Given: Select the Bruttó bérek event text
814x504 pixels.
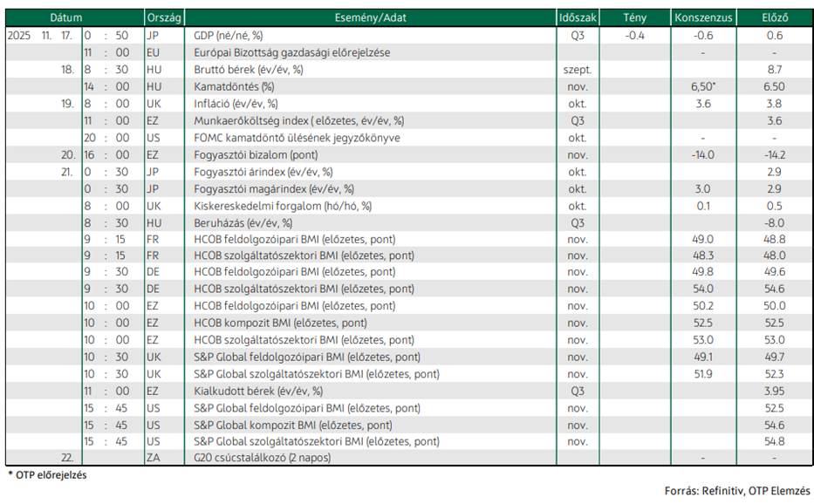Looking at the screenshot, I should pos(248,70).
